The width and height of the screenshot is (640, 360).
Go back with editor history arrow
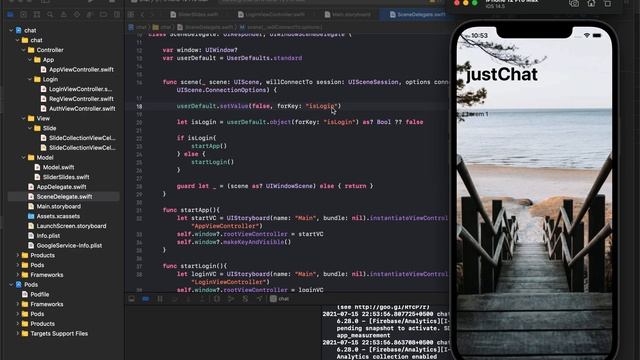[x=142, y=15]
